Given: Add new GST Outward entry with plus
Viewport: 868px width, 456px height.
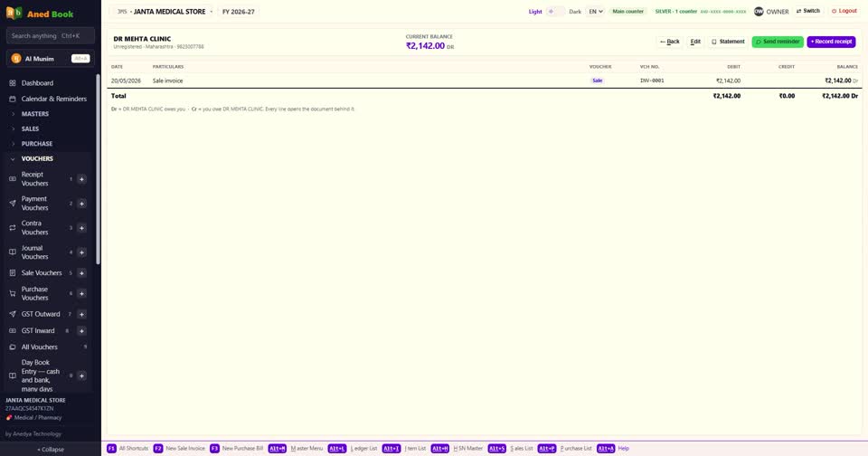Looking at the screenshot, I should [81, 314].
